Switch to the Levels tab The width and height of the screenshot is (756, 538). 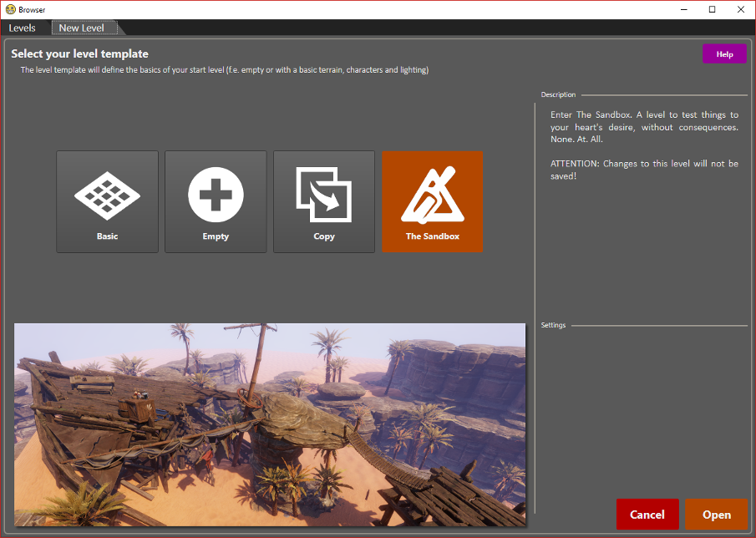(23, 28)
